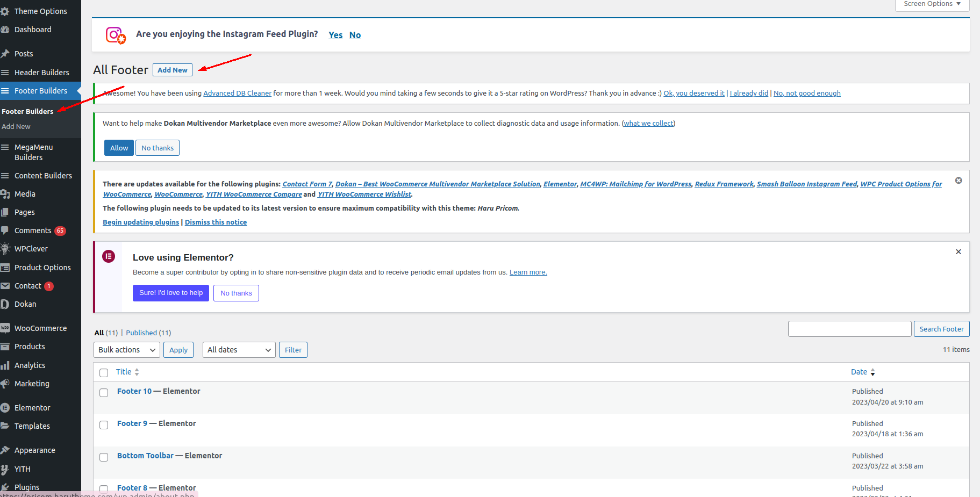Click No thanks in Elementor notice

(236, 293)
